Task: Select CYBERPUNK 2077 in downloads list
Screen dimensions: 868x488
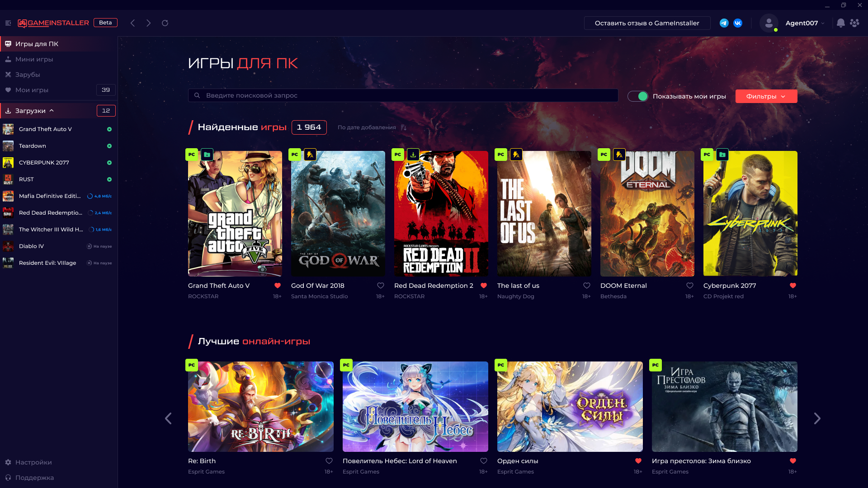Action: click(59, 163)
